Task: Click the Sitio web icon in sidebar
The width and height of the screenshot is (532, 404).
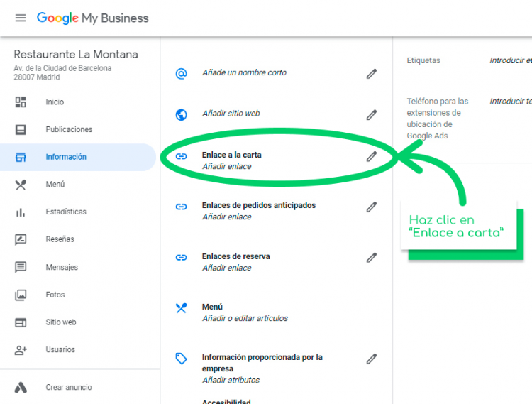Action: click(x=21, y=322)
